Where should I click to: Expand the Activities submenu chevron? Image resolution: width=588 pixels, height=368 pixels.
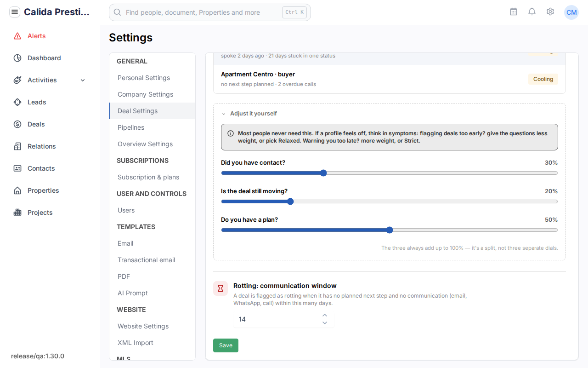(x=83, y=80)
